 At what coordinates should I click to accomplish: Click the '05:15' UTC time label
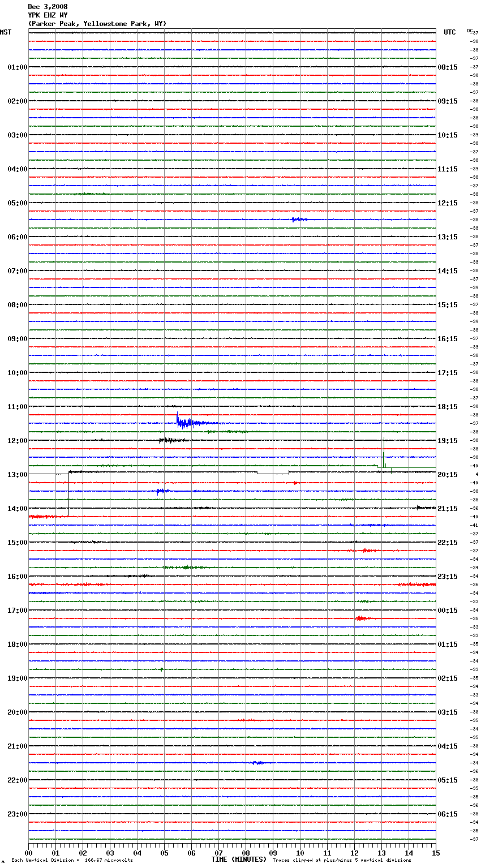448,780
